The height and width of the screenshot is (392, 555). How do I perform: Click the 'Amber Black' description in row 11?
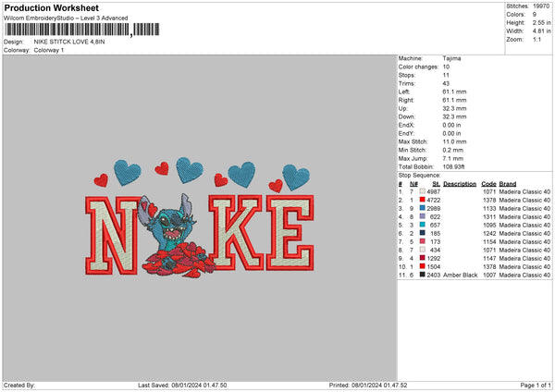(461, 275)
